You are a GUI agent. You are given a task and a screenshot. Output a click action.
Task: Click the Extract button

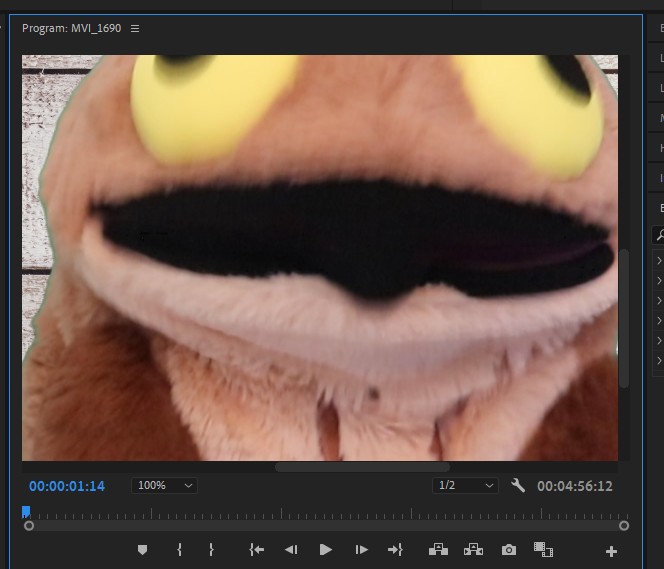click(473, 550)
